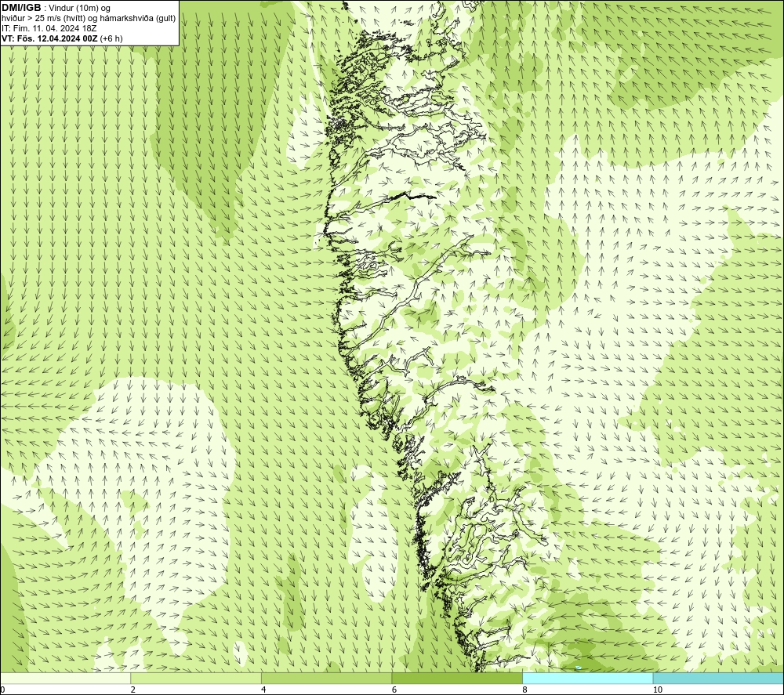Click the scale label '2'
The width and height of the screenshot is (784, 695).
point(132,690)
